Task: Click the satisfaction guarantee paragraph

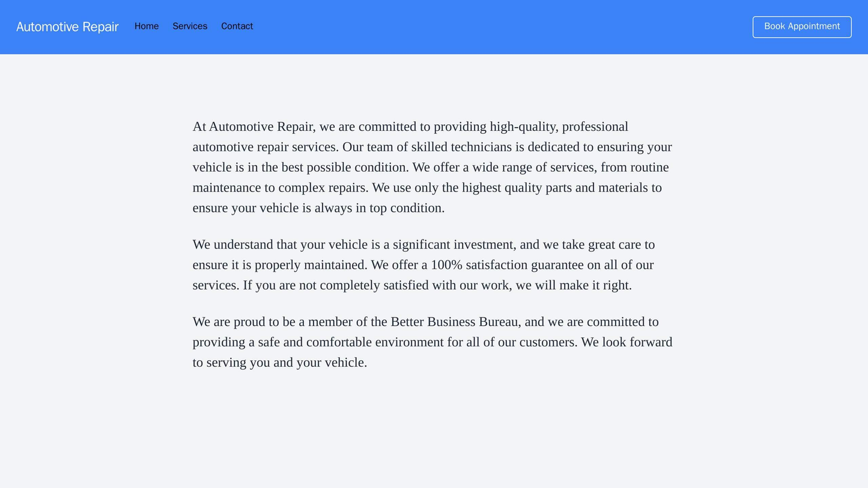Action: (432, 265)
